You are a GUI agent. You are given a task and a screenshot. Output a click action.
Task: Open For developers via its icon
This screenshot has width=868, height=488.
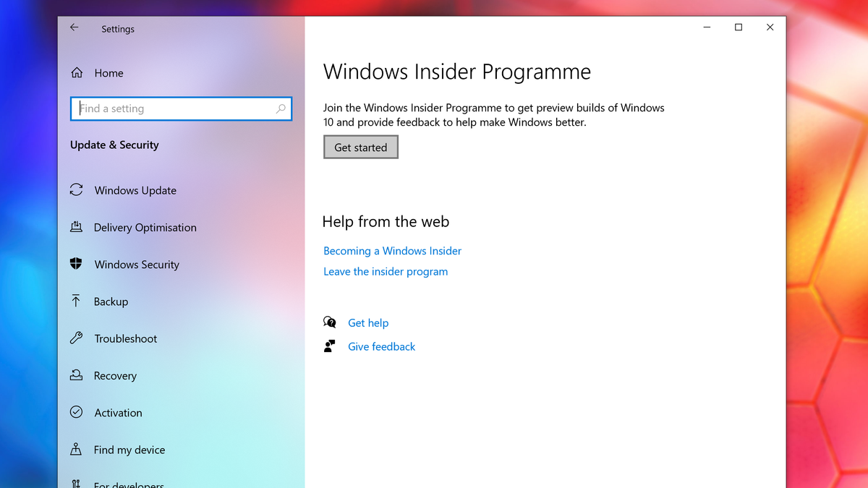pos(76,482)
